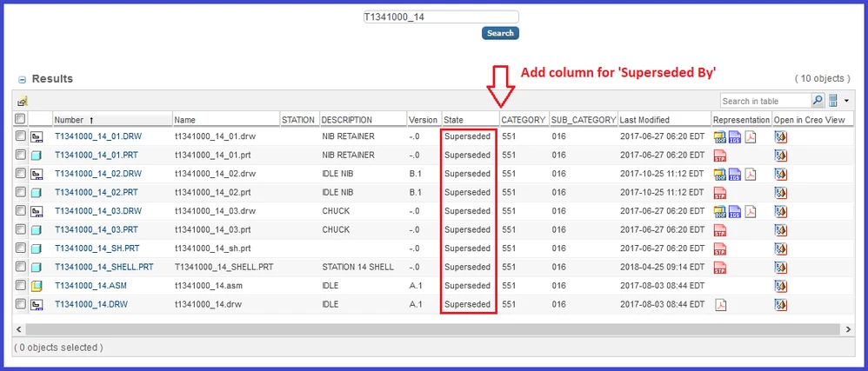The height and width of the screenshot is (371, 868).
Task: Check the box for T1341000_14_02.DRW
Action: 21,173
